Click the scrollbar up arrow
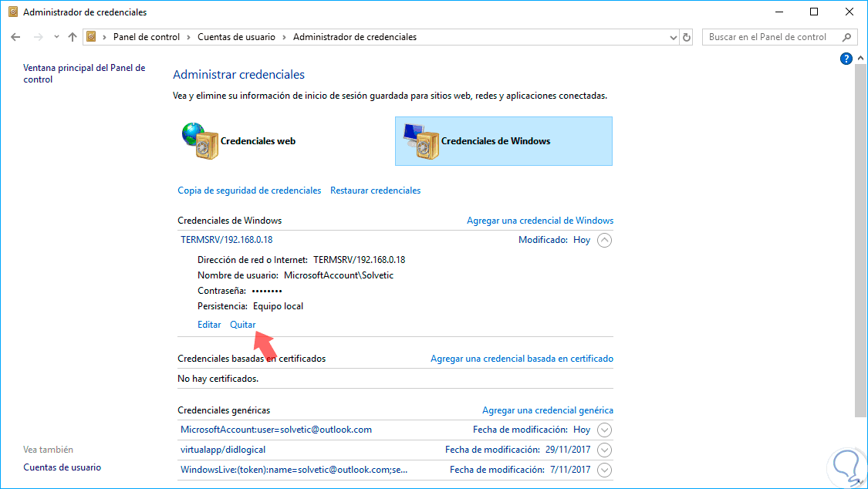 pos(861,58)
